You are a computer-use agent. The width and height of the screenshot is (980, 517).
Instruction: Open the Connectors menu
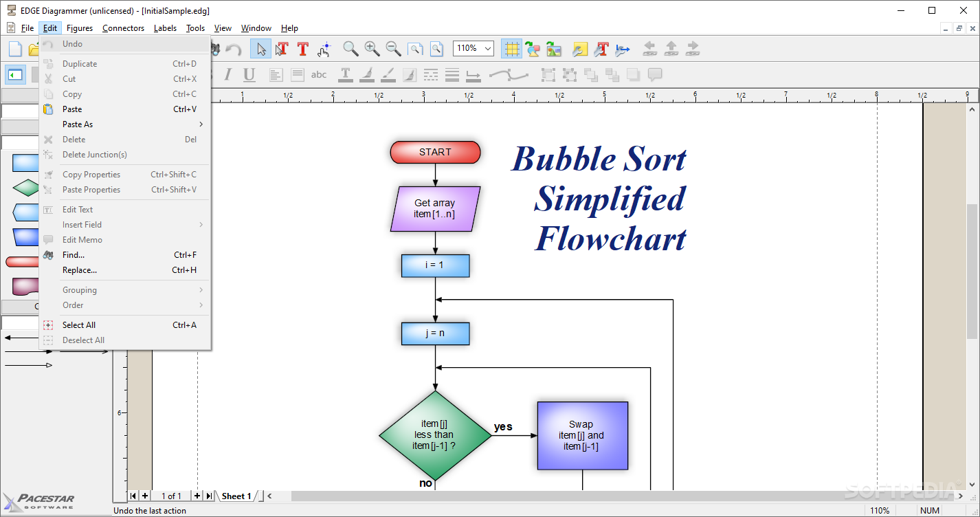pyautogui.click(x=124, y=28)
